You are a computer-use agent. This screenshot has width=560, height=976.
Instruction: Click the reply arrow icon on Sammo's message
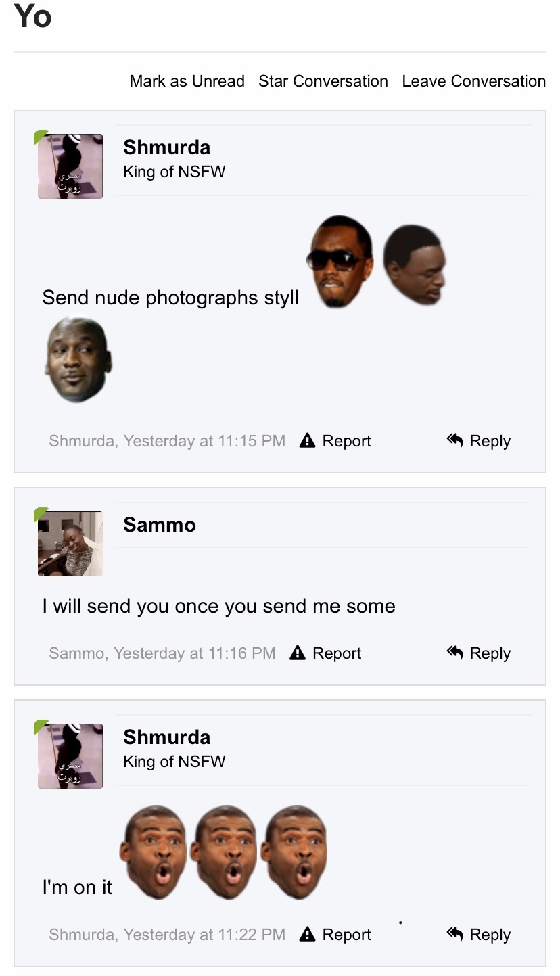pos(454,653)
